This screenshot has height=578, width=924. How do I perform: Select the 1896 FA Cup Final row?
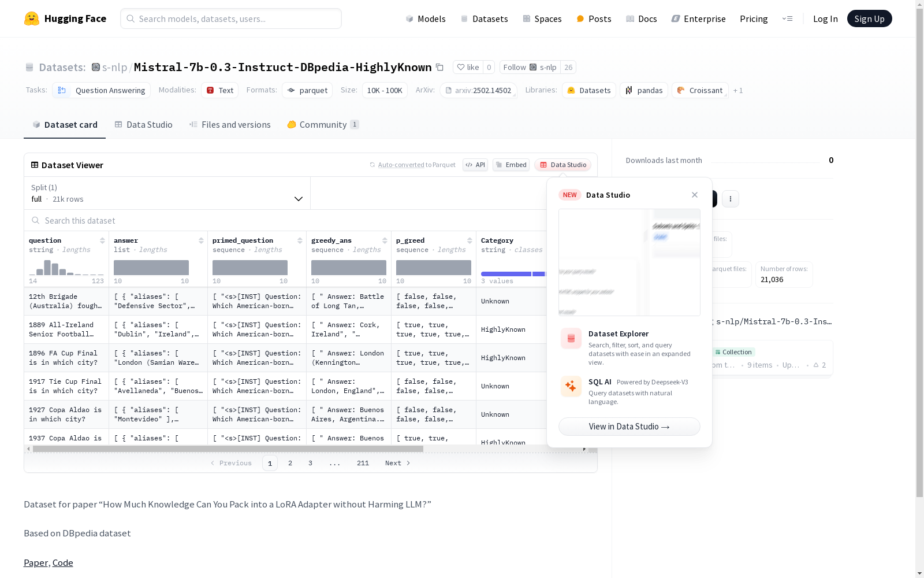(x=285, y=358)
